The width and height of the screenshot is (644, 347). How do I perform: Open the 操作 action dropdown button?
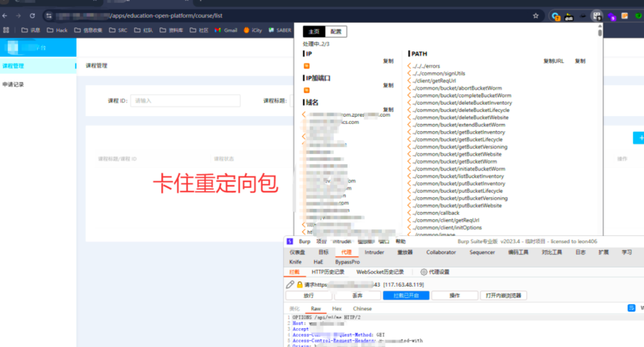pos(454,295)
